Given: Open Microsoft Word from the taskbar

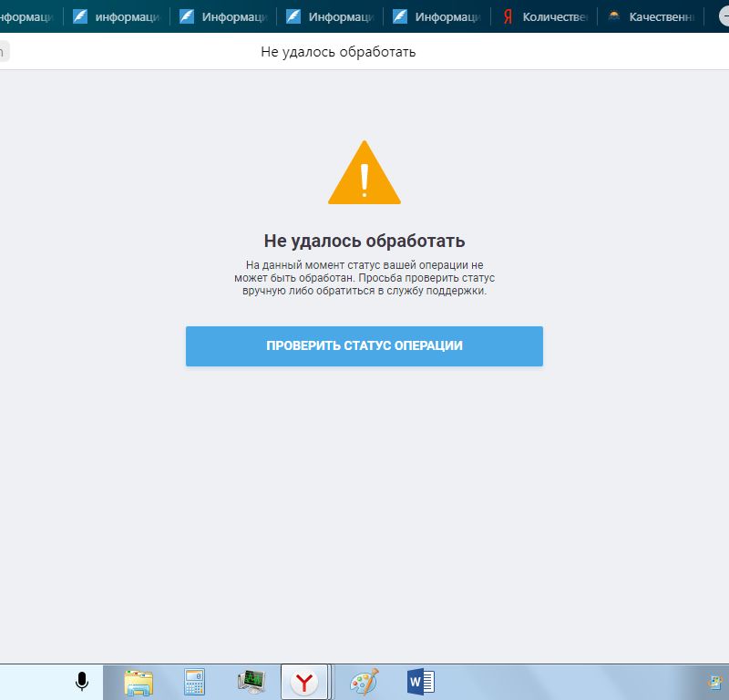Looking at the screenshot, I should point(419,682).
